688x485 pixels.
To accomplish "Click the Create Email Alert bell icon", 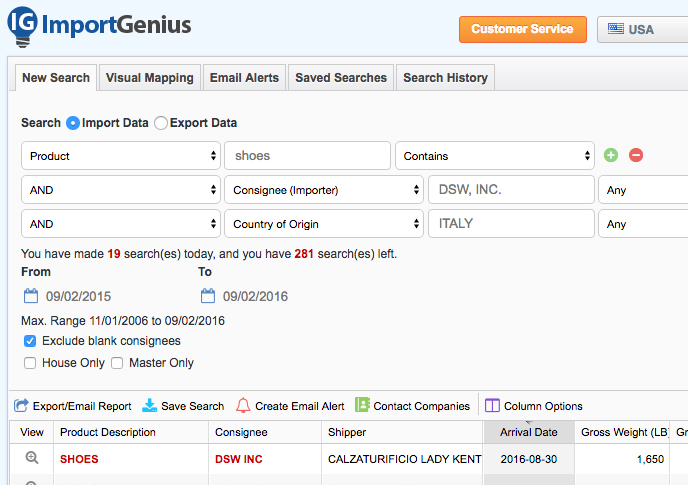I will pos(243,406).
